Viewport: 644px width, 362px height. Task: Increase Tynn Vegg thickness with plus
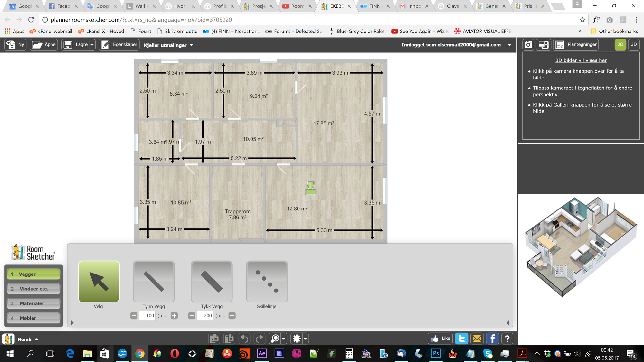tap(174, 316)
